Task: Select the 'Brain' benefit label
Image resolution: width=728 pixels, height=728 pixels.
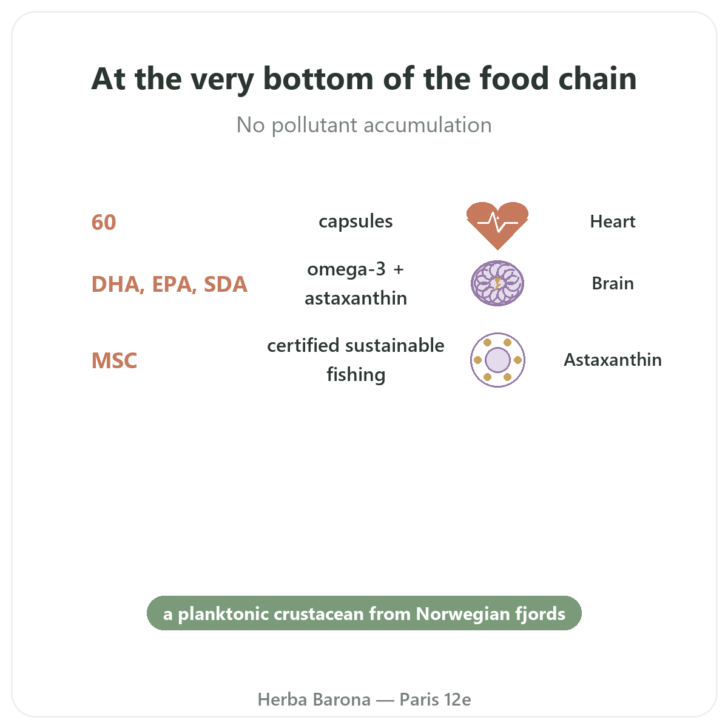Action: pos(613,283)
